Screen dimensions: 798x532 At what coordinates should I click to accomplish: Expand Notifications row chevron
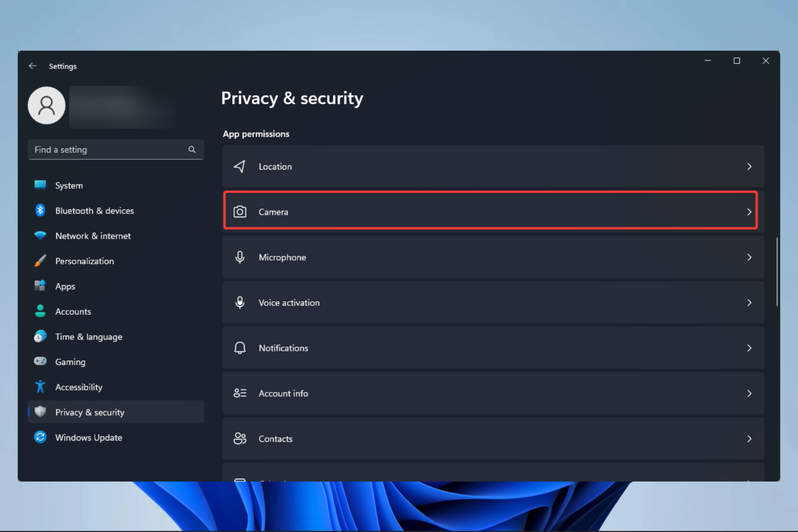749,348
